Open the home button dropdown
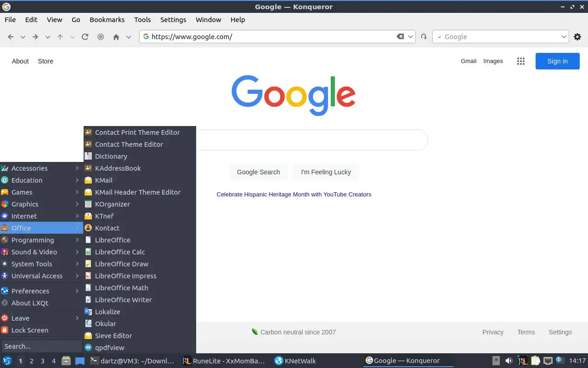588x368 pixels. click(x=129, y=37)
